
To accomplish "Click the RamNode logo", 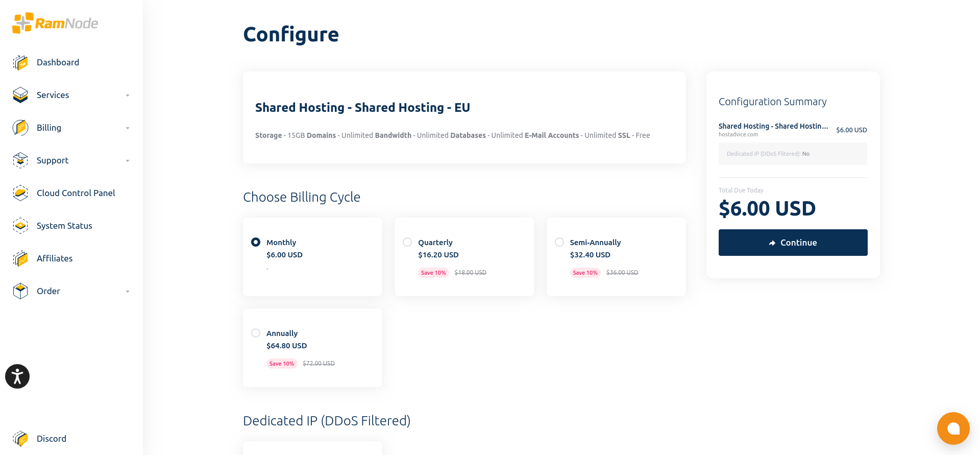I will coord(55,23).
